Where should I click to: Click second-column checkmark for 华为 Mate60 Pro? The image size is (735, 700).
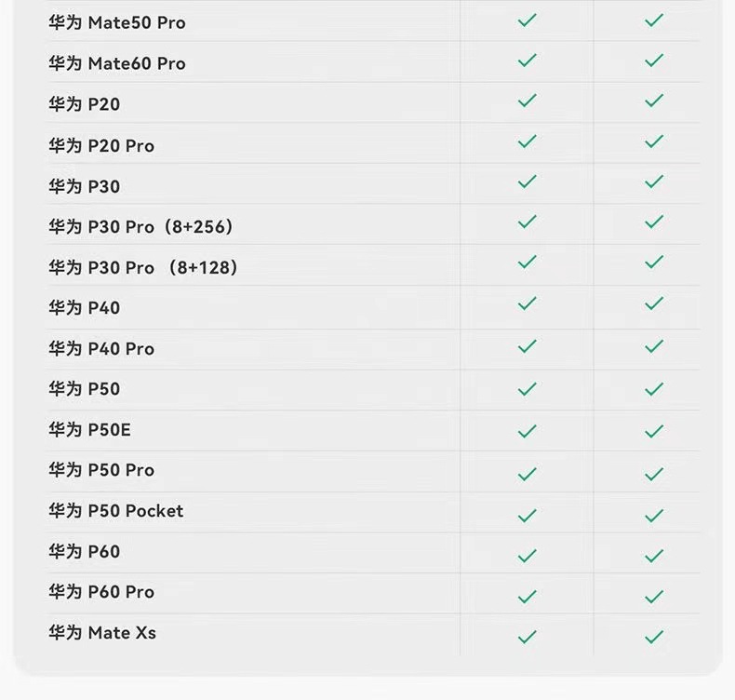[x=654, y=61]
